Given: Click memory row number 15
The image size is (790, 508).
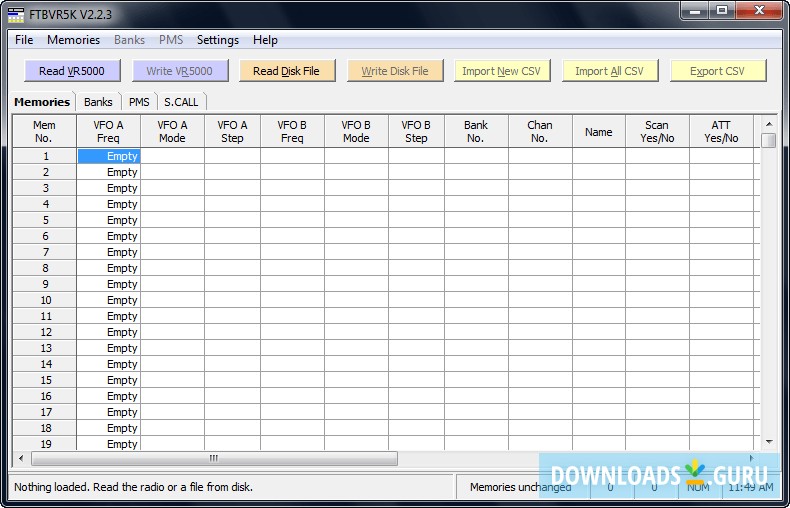Looking at the screenshot, I should pos(44,380).
